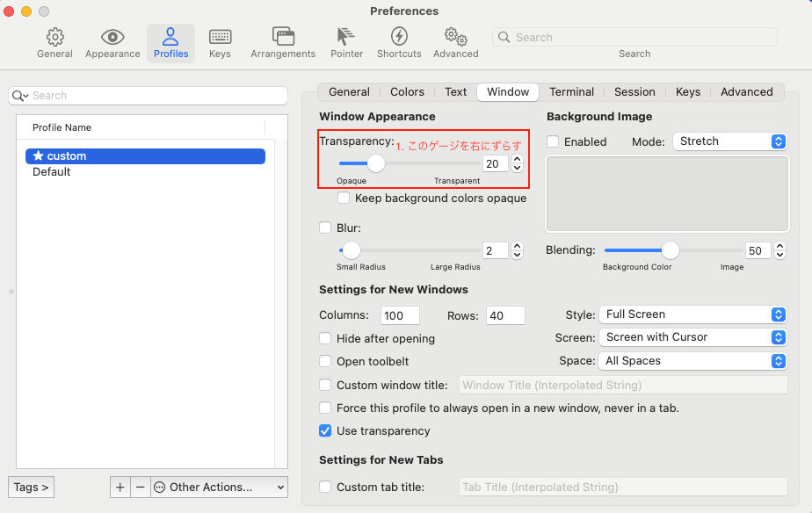Viewport: 812px width, 513px height.
Task: Enable Custom tab title checkbox
Action: coord(325,488)
